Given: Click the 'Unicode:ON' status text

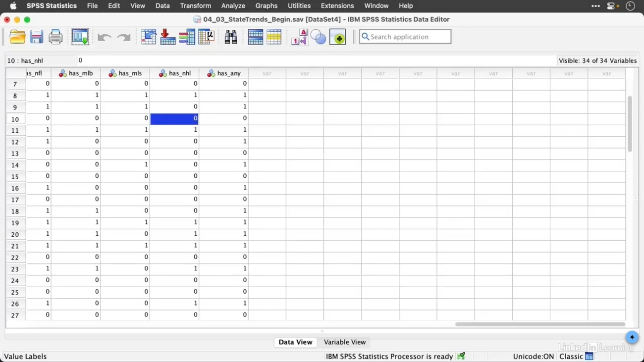Looking at the screenshot, I should 533,357.
